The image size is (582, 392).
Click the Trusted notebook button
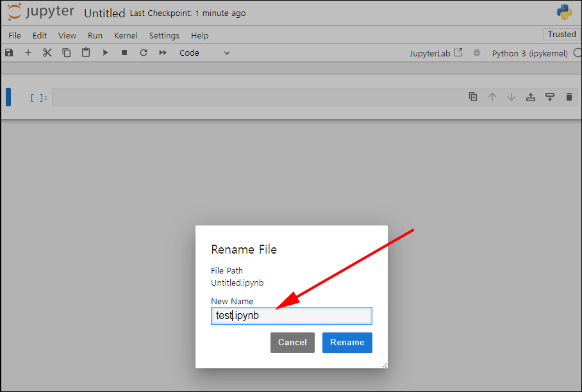click(x=561, y=34)
